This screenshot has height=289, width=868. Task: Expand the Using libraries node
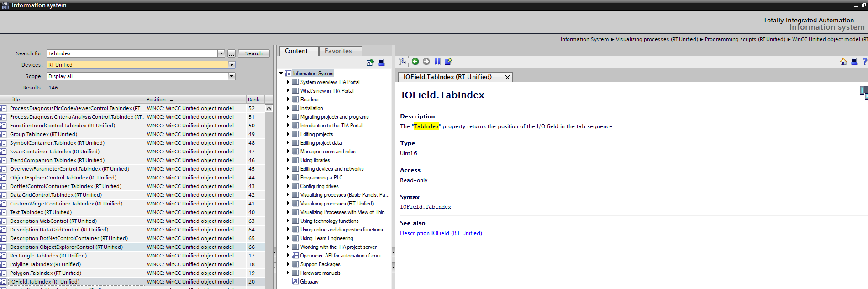point(288,160)
